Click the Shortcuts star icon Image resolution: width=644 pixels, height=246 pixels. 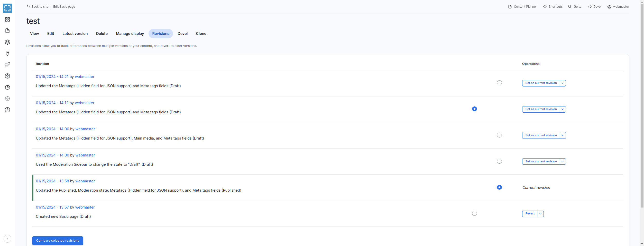[x=545, y=7]
